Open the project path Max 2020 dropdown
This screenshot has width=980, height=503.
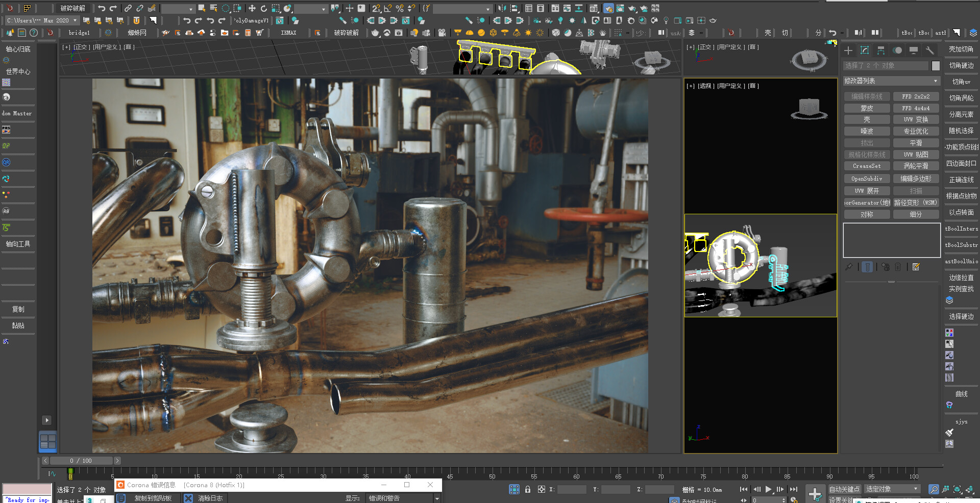tap(75, 20)
